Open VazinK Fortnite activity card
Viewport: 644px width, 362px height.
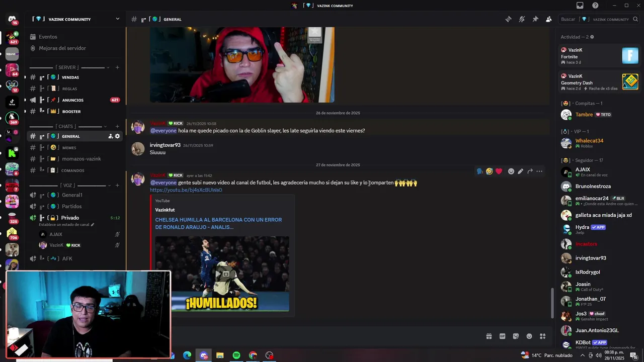599,56
